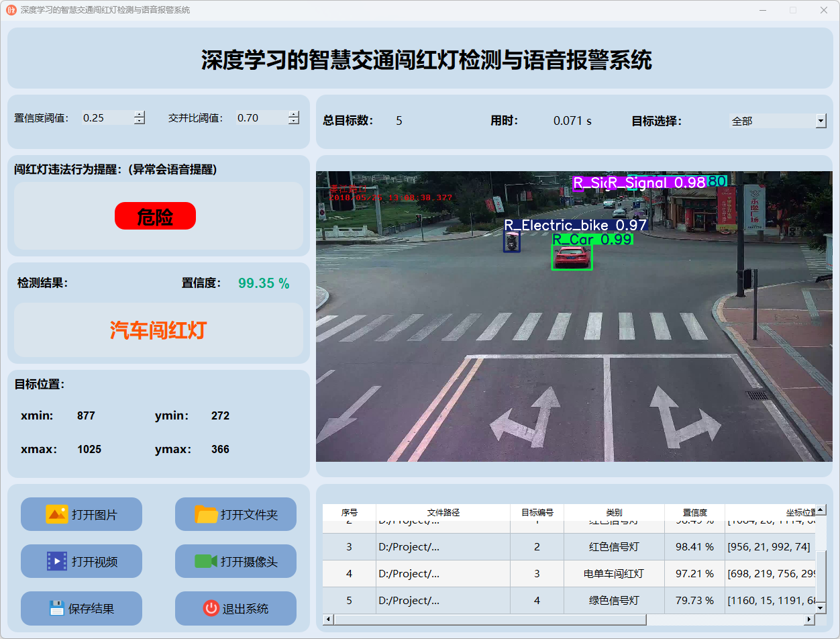
Task: Click the 置信度 column header in results table
Action: 694,512
